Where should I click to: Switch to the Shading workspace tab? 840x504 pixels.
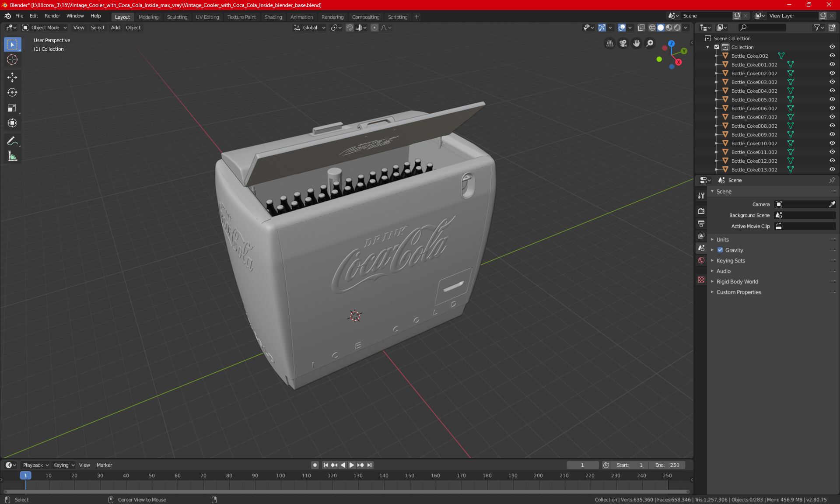coord(273,17)
